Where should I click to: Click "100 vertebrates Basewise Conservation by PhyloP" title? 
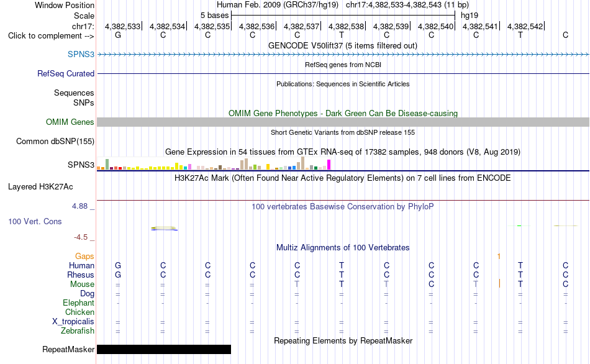pyautogui.click(x=343, y=207)
